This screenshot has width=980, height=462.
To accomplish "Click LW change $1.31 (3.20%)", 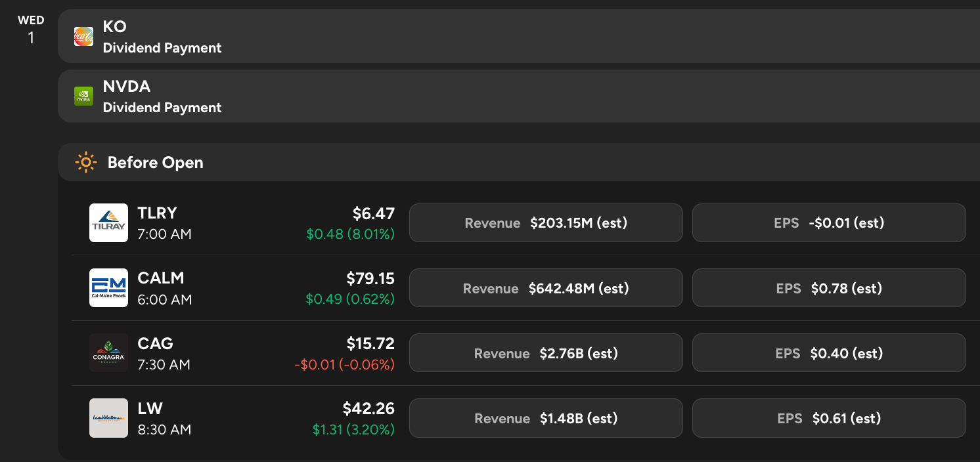I will tap(354, 429).
